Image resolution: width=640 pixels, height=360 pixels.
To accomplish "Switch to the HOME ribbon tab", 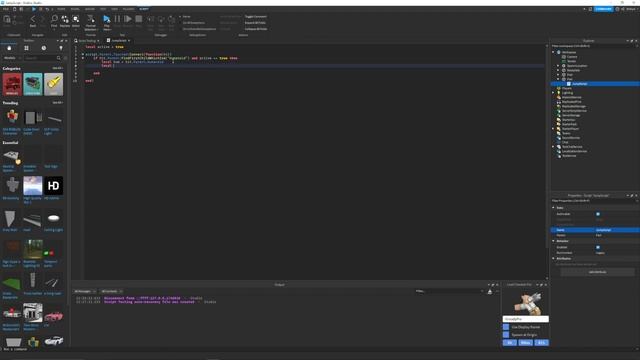I will point(61,9).
